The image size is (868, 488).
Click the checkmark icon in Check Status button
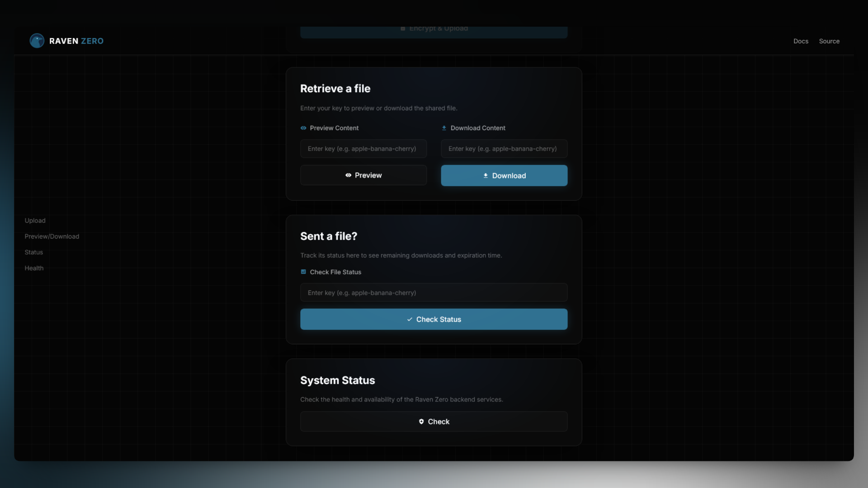410,319
